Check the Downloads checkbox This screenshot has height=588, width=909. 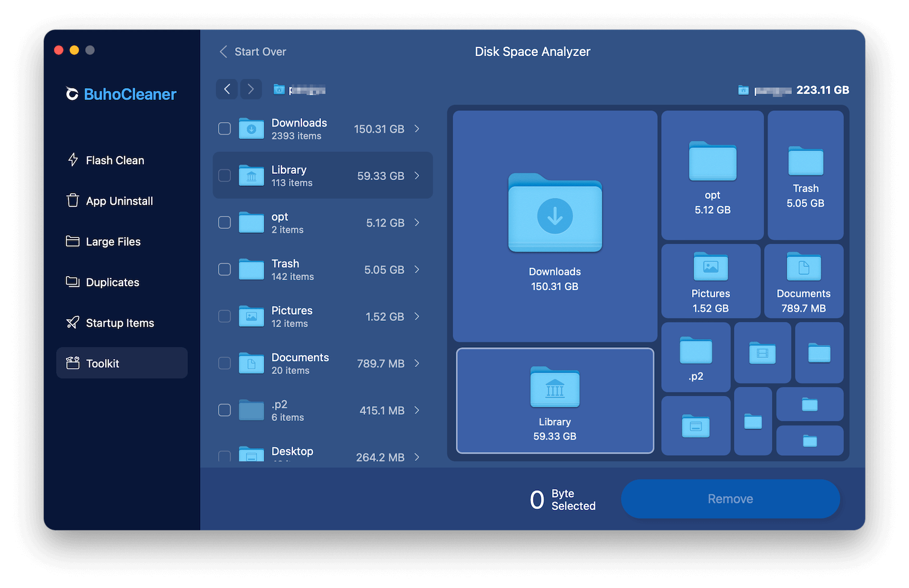click(224, 129)
